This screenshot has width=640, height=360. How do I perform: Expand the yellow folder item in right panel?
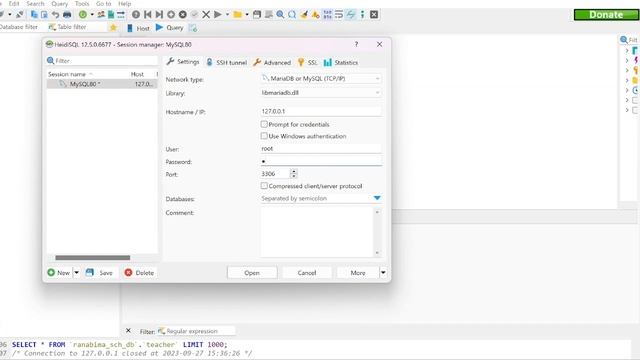tap(627, 80)
